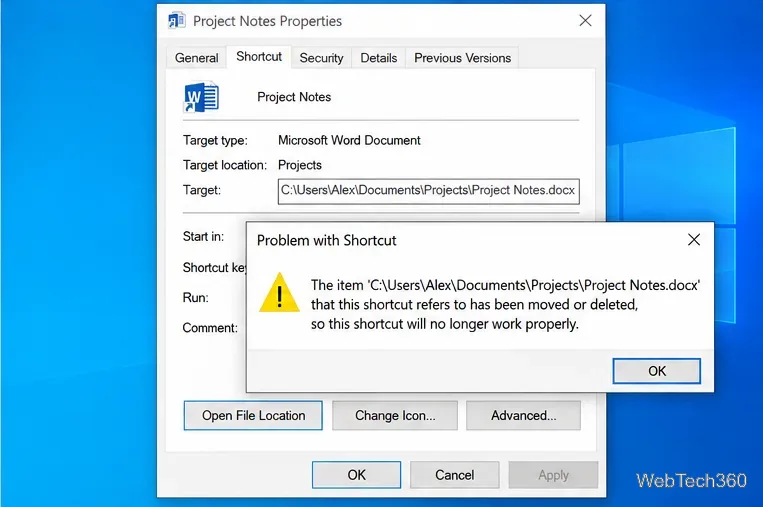This screenshot has height=507, width=763.
Task: Click the Project Notes Properties title text
Action: click(267, 21)
